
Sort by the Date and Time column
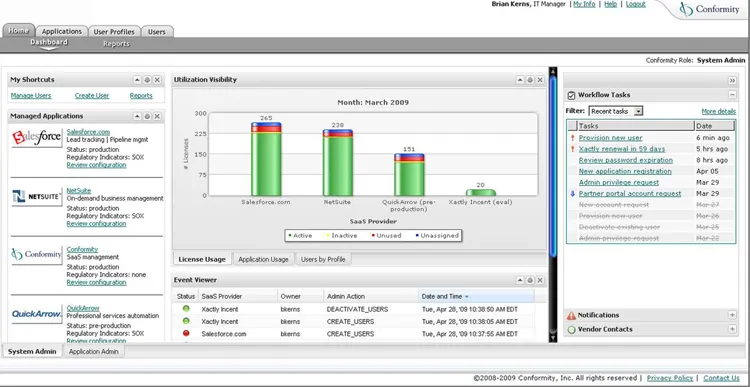tap(476, 297)
